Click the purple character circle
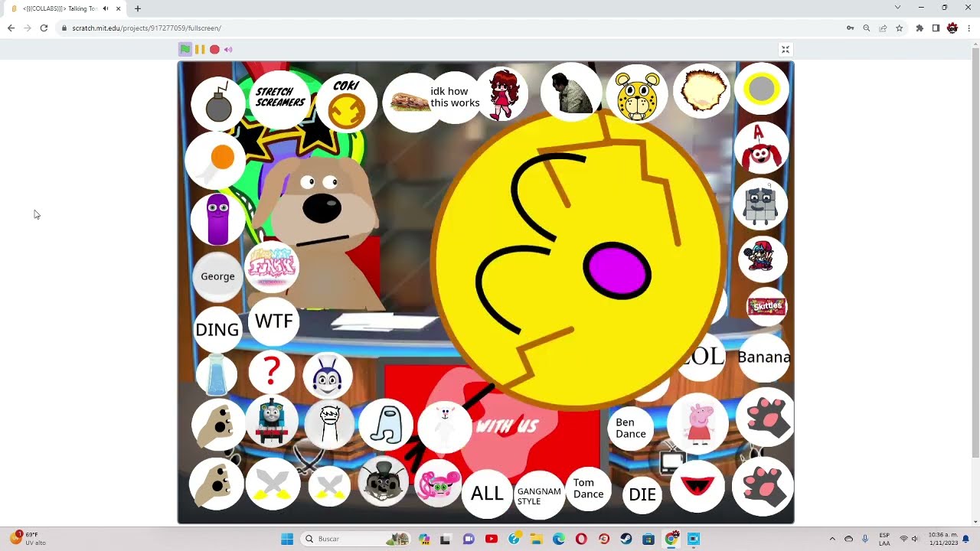 point(218,219)
